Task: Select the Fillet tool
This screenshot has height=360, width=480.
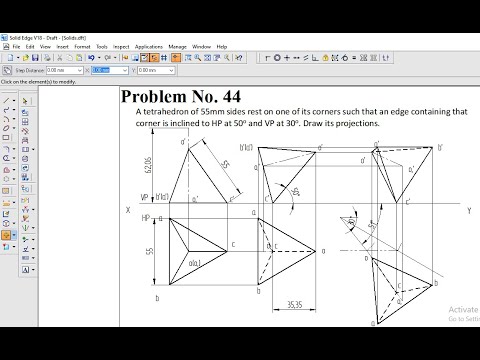Action: 6,149
